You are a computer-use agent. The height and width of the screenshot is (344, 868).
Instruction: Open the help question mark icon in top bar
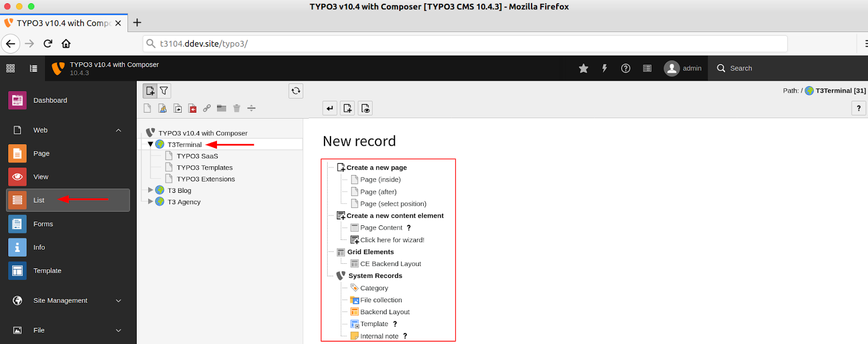626,68
